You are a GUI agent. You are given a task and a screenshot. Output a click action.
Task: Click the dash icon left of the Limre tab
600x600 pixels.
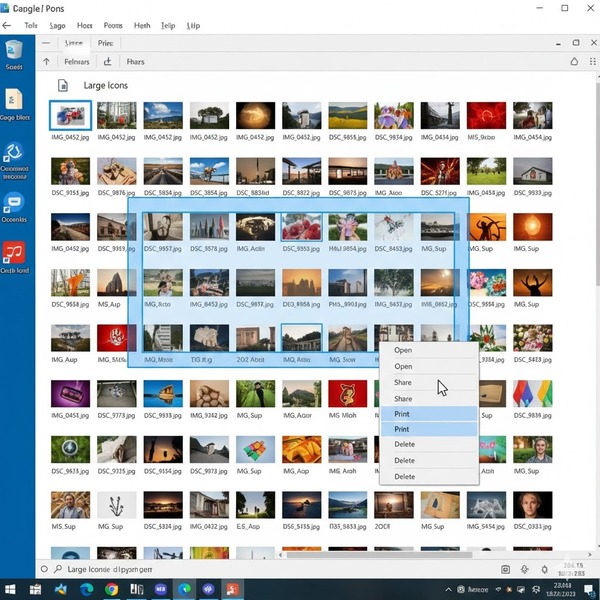coord(46,43)
